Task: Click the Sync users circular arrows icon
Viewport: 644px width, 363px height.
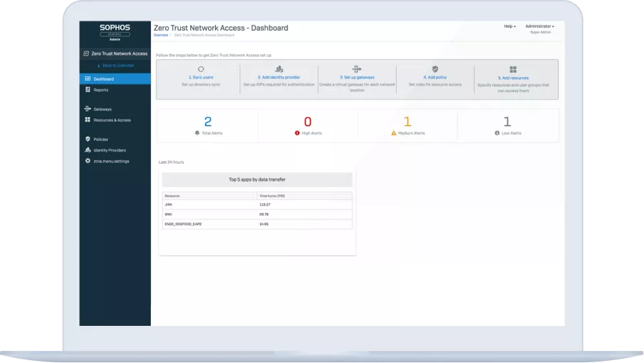Action: [x=201, y=69]
